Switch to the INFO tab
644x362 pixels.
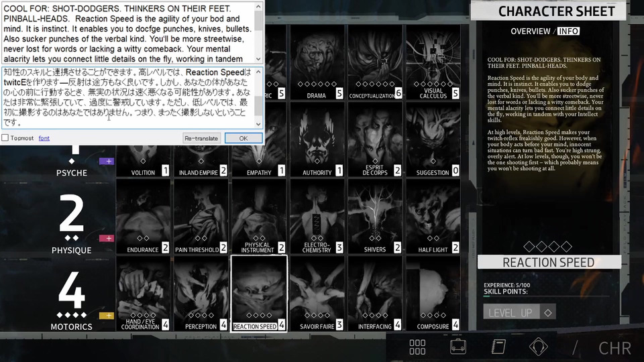click(568, 32)
